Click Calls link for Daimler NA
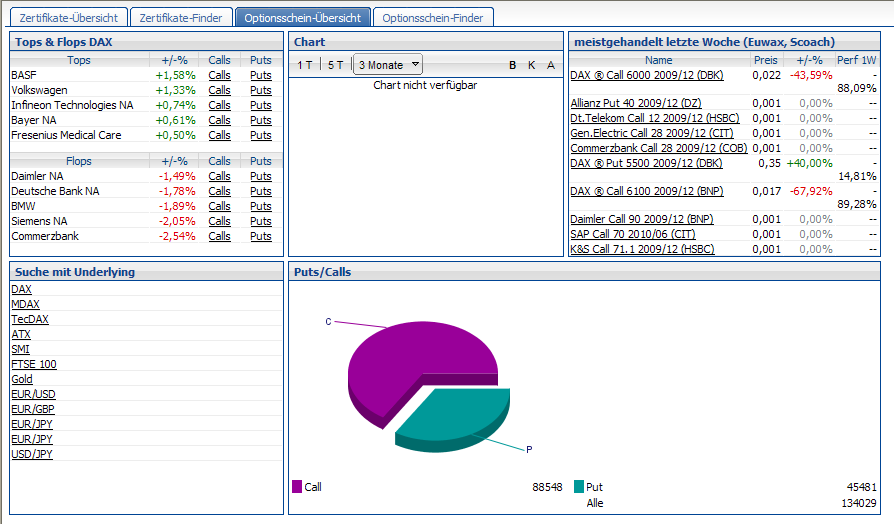 pyautogui.click(x=219, y=176)
